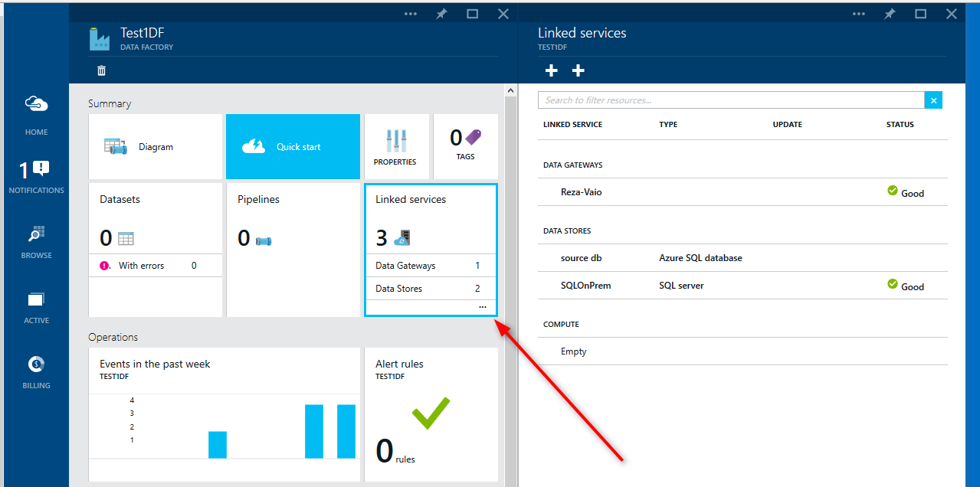Screen dimensions: 980x487
Task: Select the Reza-Vaio data gateway row
Action: click(x=581, y=192)
